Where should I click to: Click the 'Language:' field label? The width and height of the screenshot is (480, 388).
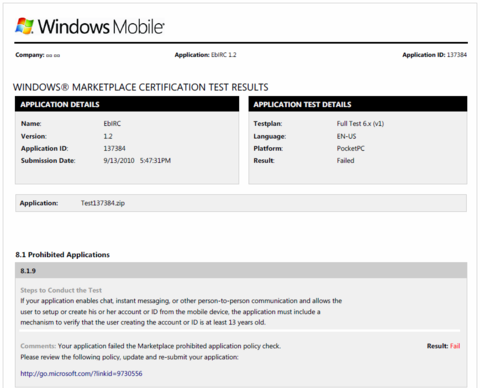270,136
